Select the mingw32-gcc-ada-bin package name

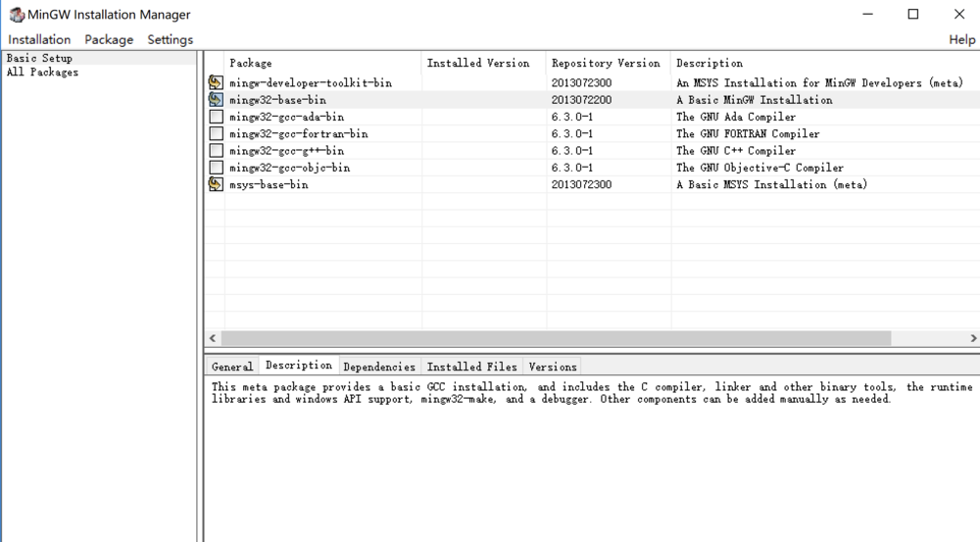[x=286, y=117]
